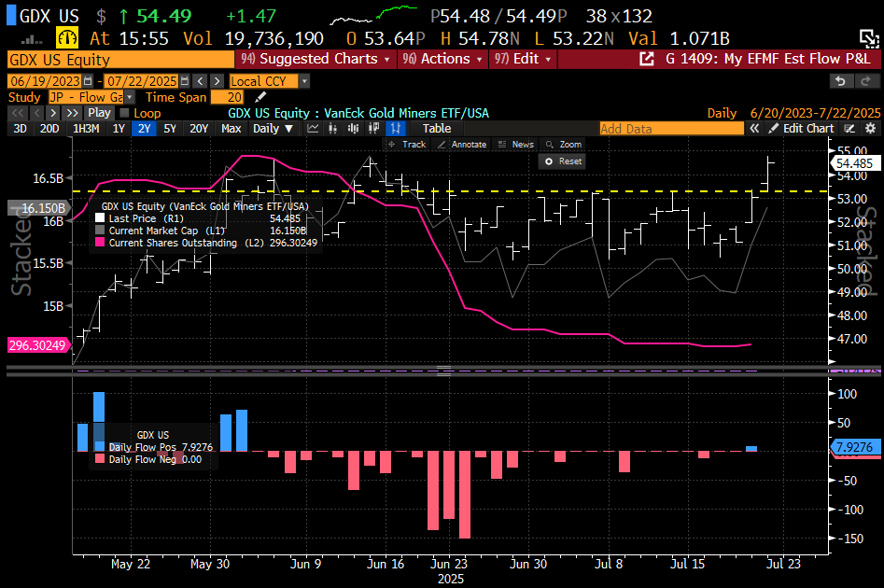Open Edit Chart
The image size is (884, 588).
pyautogui.click(x=801, y=129)
